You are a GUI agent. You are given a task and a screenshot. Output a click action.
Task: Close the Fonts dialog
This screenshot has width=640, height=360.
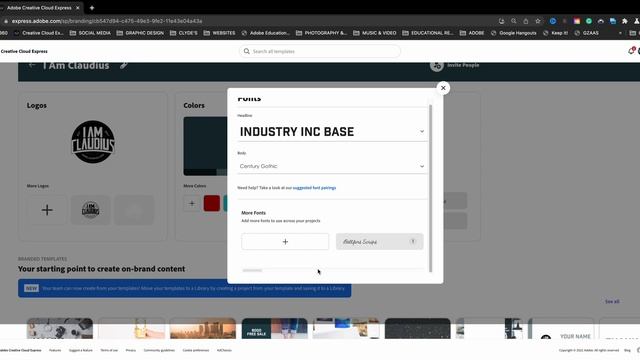443,88
